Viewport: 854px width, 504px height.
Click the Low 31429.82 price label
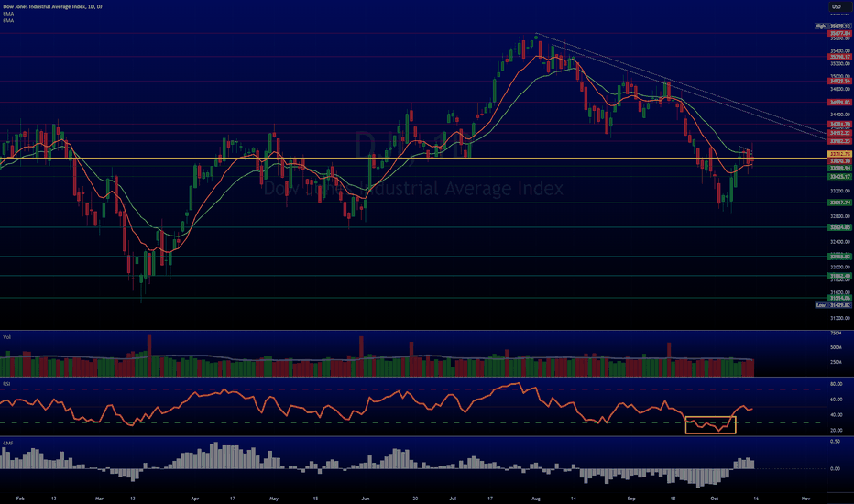[833, 305]
